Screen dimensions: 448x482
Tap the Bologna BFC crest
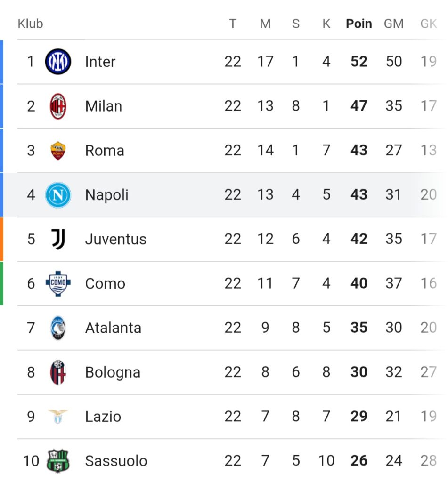[58, 372]
